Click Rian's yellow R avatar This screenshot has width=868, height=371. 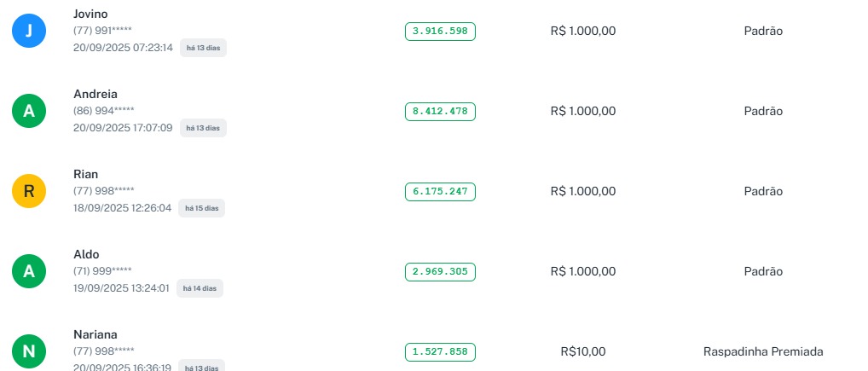point(28,191)
